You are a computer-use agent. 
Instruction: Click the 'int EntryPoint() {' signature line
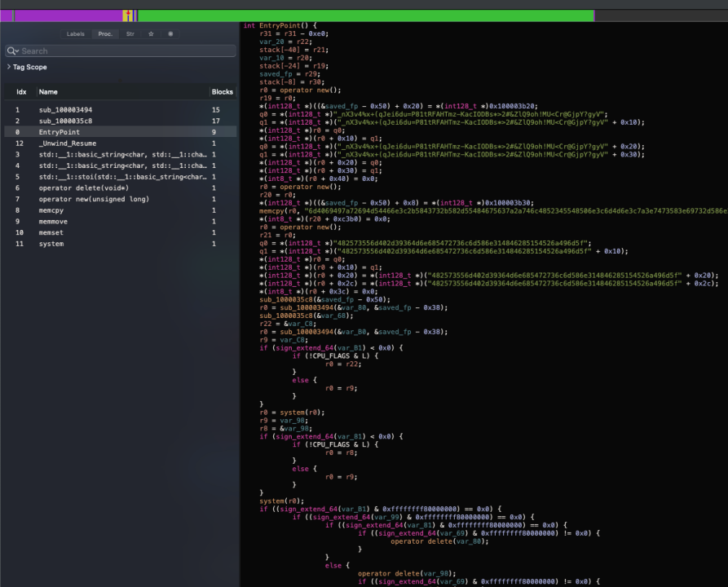pyautogui.click(x=280, y=25)
